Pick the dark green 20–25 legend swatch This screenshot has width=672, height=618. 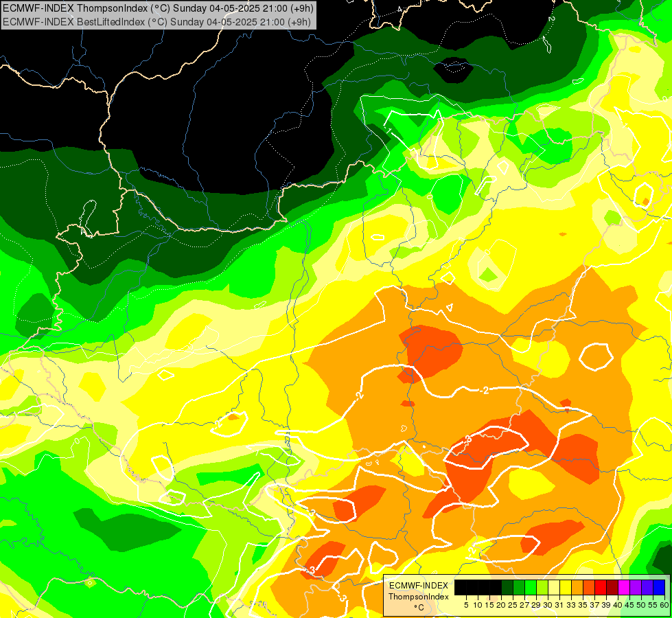click(x=507, y=587)
